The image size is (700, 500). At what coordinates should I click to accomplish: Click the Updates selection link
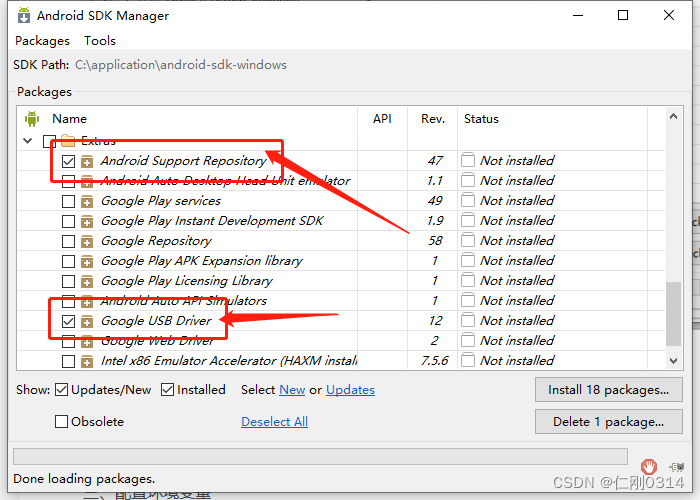point(350,390)
